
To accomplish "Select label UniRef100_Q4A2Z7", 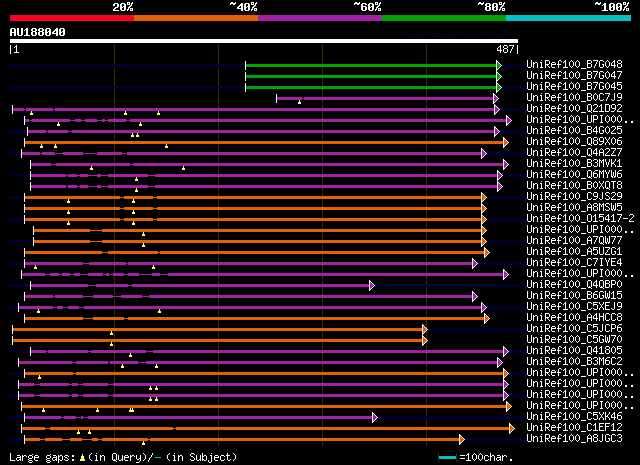I will pyautogui.click(x=574, y=152).
